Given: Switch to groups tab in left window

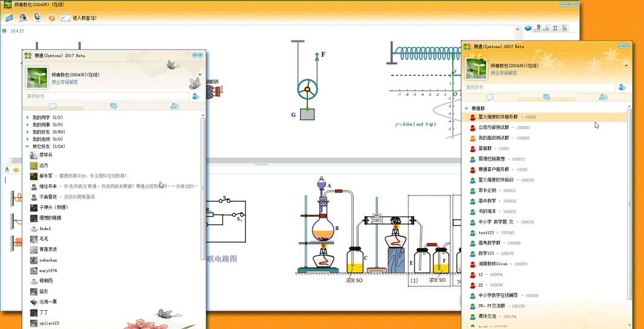Looking at the screenshot, I should pyautogui.click(x=113, y=106).
